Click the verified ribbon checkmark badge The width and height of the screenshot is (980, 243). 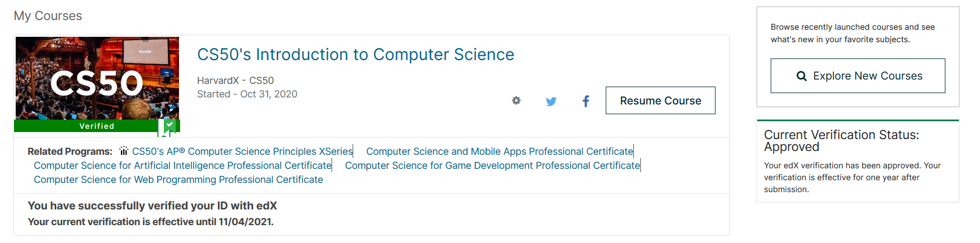[x=169, y=126]
